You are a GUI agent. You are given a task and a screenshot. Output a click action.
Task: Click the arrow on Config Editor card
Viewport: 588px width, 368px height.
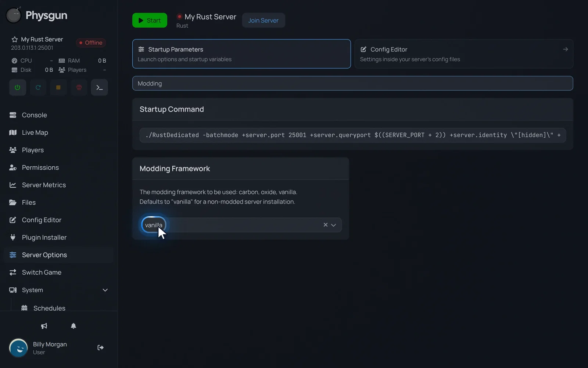566,49
